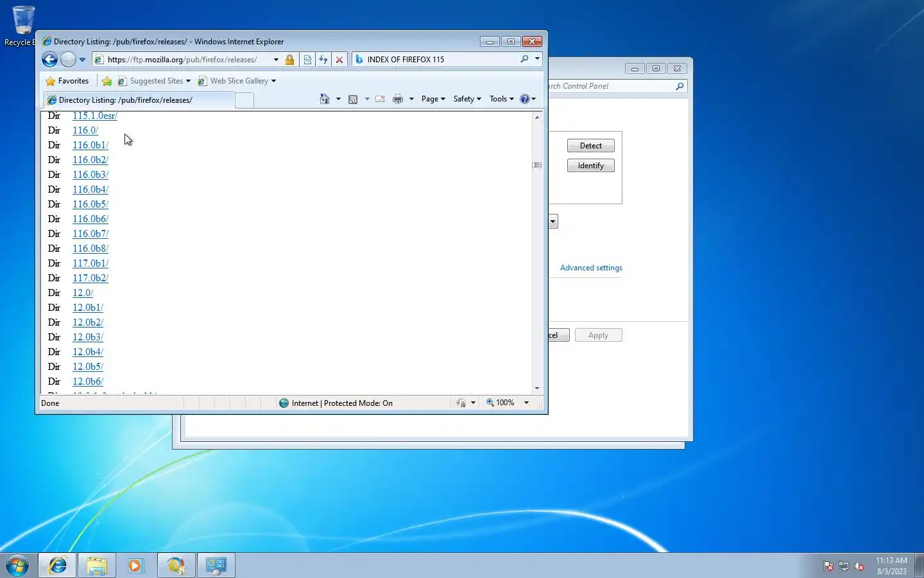The width and height of the screenshot is (924, 578).
Task: Open the 117.0b2/ directory link
Action: pos(90,278)
